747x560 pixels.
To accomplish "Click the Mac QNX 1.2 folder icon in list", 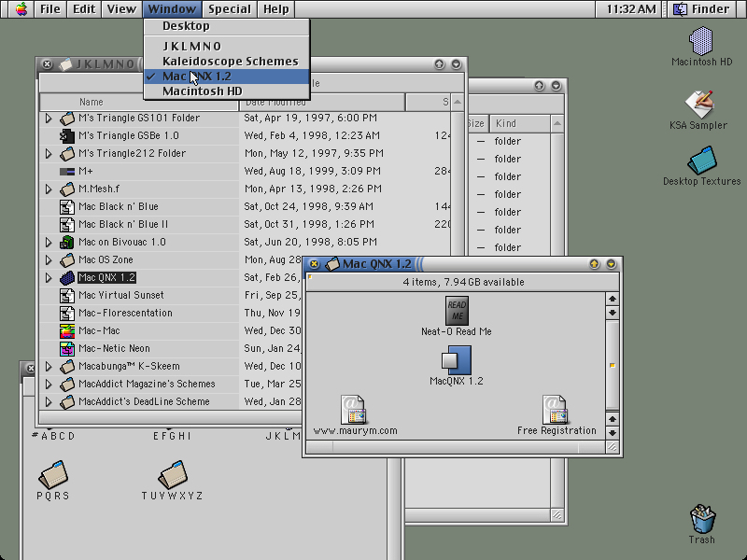I will [x=67, y=277].
